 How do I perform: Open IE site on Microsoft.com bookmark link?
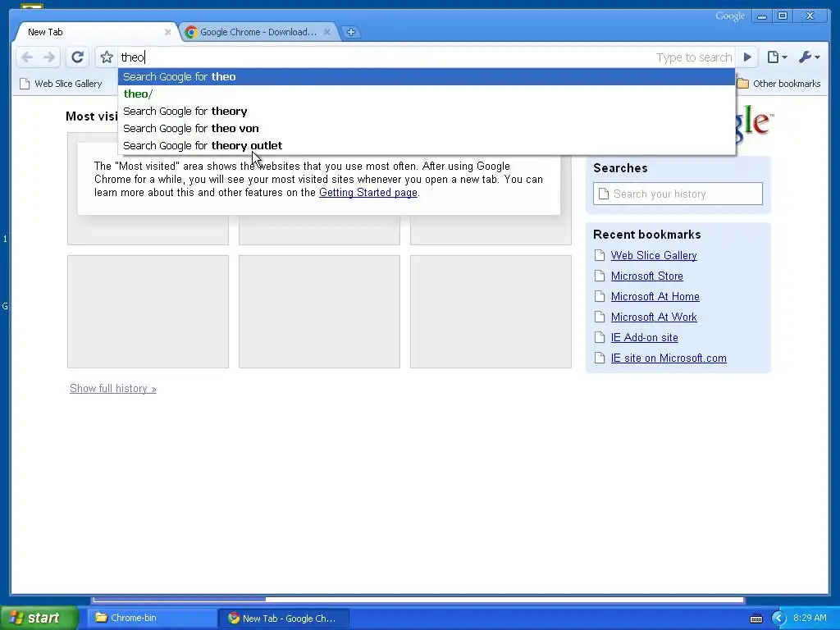point(669,358)
